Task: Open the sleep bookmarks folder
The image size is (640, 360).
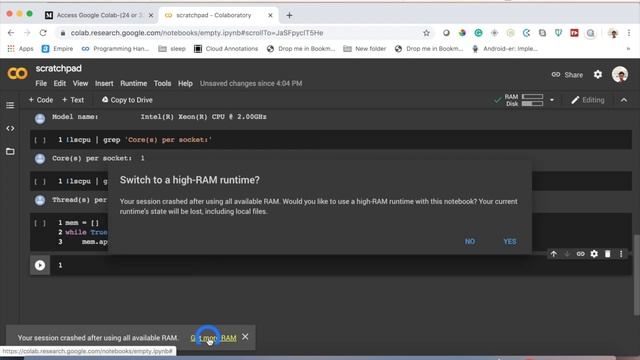Action: point(172,49)
